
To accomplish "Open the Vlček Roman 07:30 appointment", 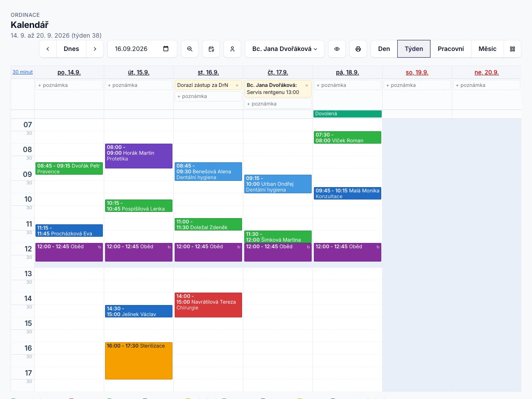I will (348, 137).
